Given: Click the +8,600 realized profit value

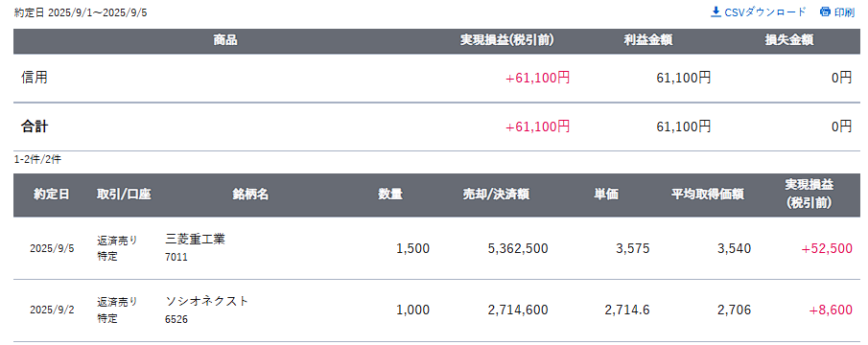Looking at the screenshot, I should 831,310.
